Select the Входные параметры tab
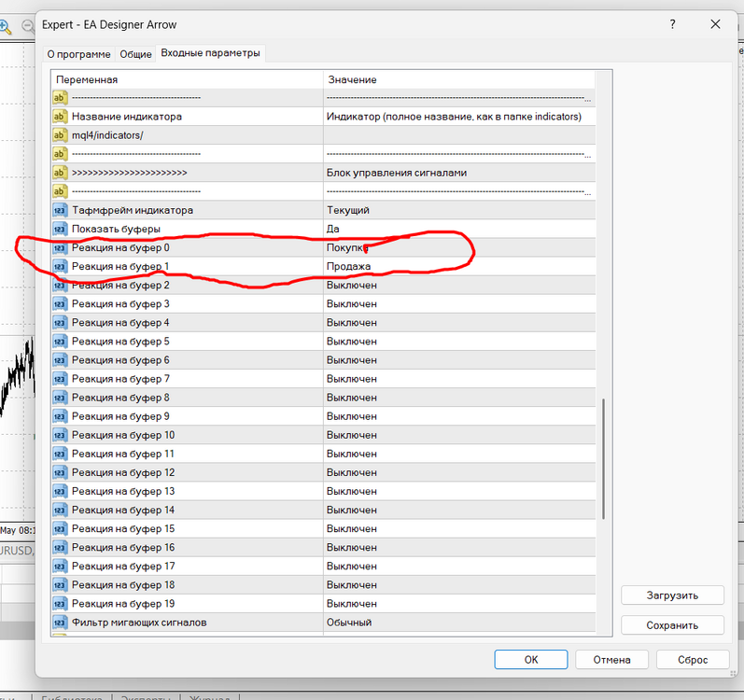Image resolution: width=744 pixels, height=700 pixels. (210, 53)
